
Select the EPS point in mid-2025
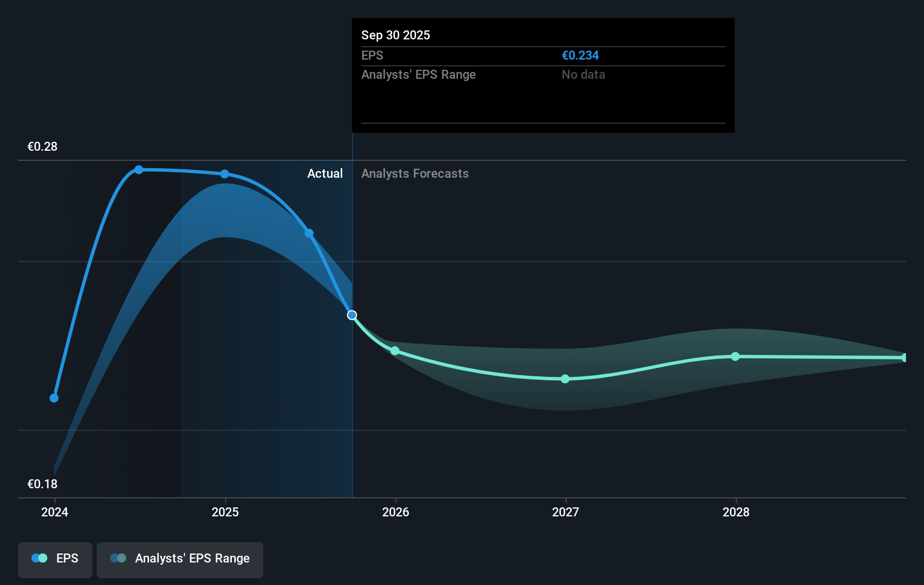click(309, 233)
